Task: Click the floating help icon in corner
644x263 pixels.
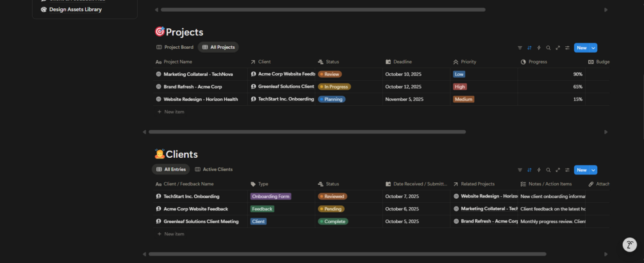Action: (629, 244)
